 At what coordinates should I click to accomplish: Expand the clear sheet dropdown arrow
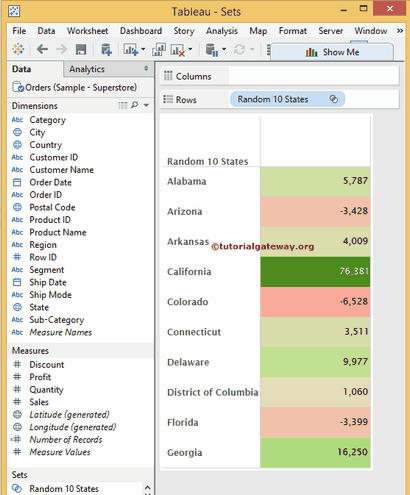[190, 49]
